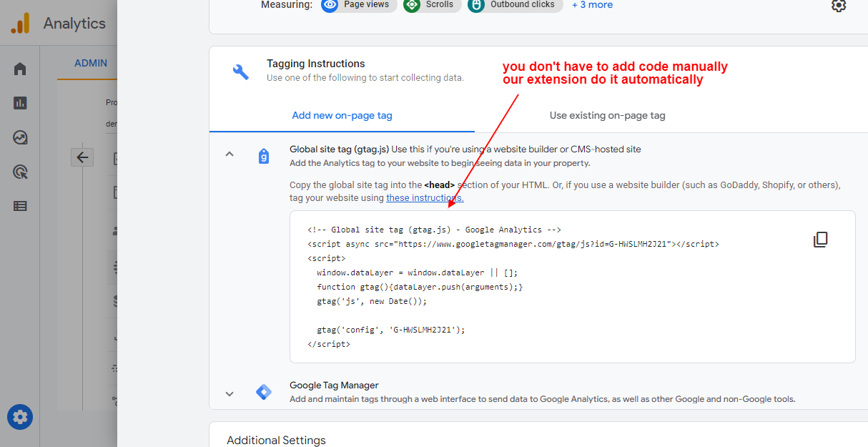This screenshot has height=447, width=868.
Task: Expand the Google Tag Manager section
Action: tap(230, 393)
